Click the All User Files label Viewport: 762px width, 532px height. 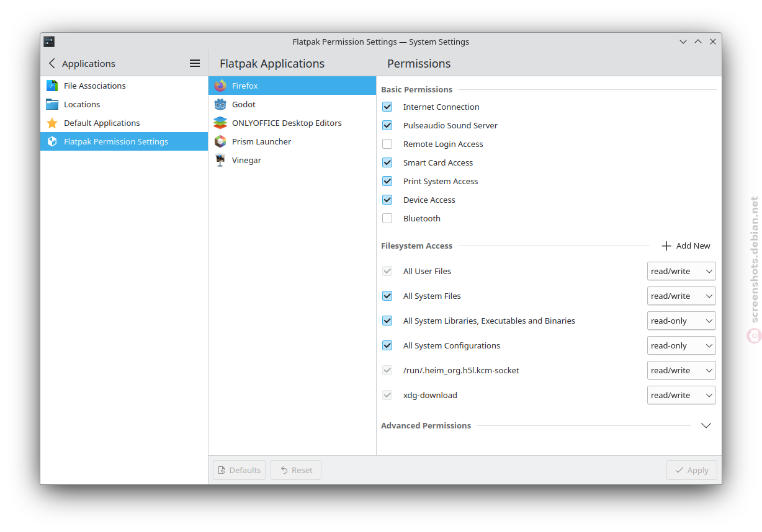427,271
